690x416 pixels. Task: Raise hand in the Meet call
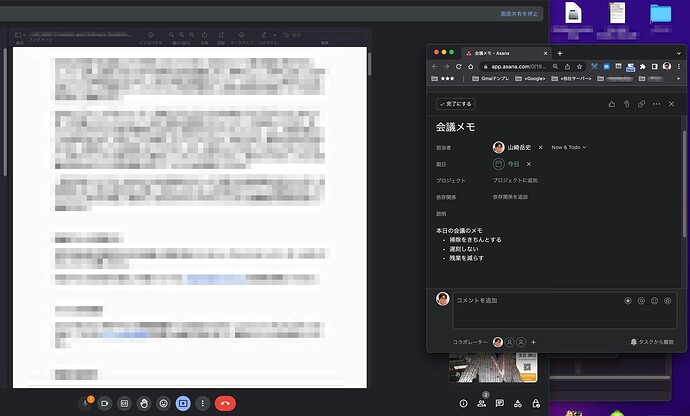[x=144, y=403]
